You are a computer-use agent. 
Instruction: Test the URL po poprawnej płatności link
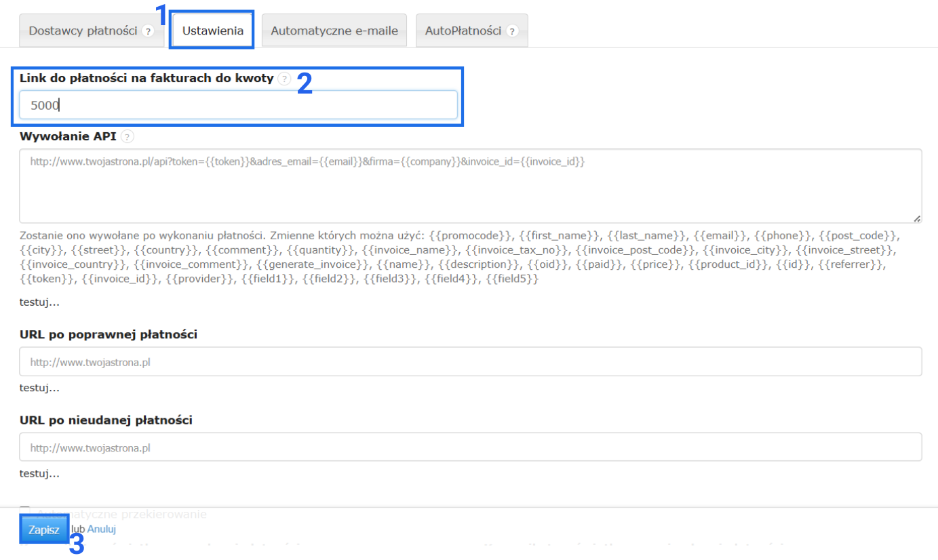(x=40, y=388)
